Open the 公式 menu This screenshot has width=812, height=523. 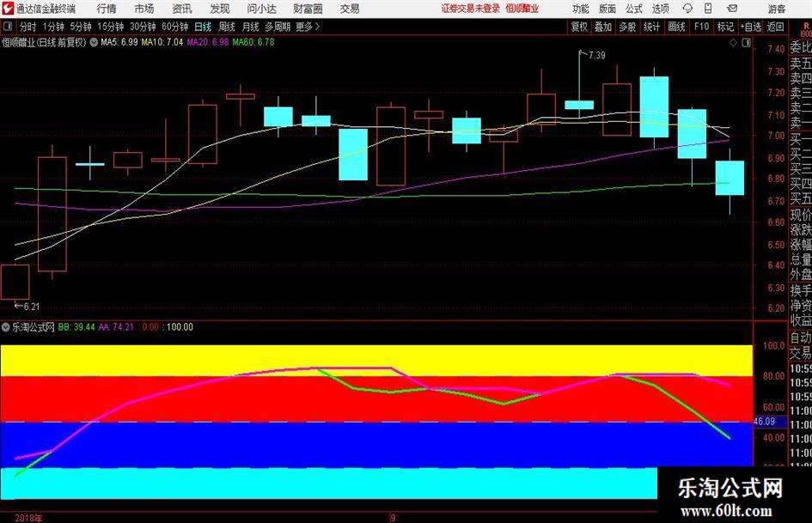click(x=633, y=9)
